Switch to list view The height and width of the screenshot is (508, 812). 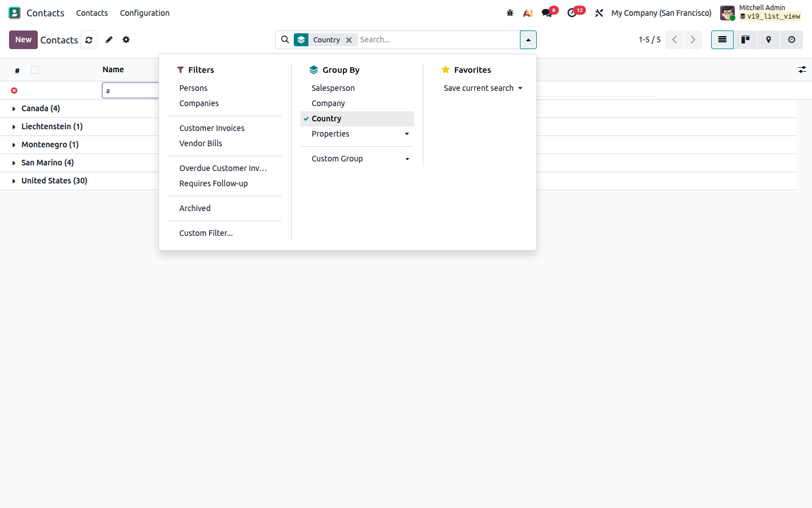722,40
